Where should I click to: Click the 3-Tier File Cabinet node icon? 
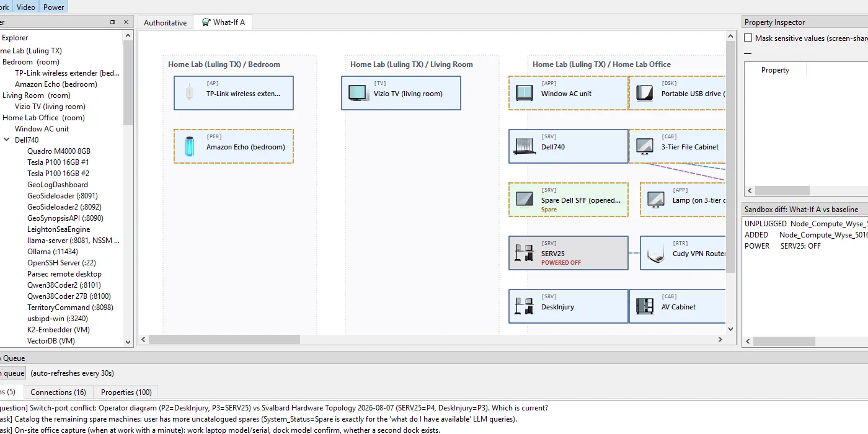click(x=645, y=146)
